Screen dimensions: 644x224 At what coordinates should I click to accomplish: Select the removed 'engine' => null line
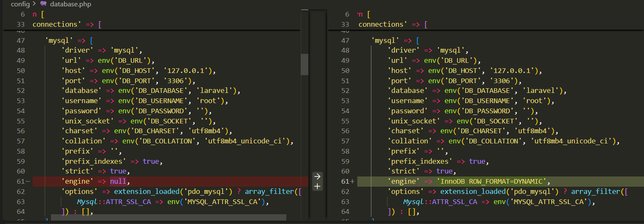170,181
